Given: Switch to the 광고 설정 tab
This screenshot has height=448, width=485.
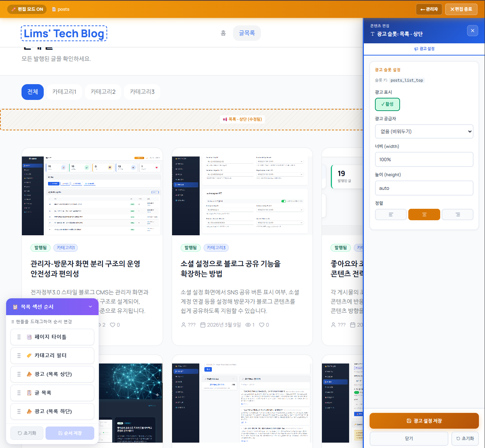Looking at the screenshot, I should pos(424,49).
